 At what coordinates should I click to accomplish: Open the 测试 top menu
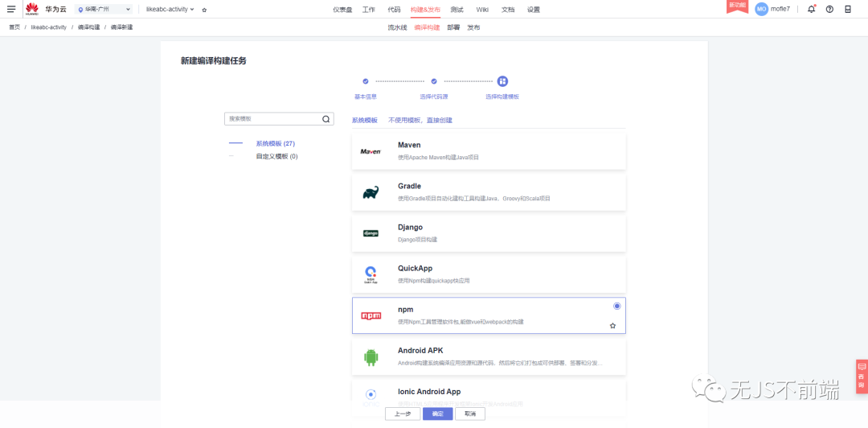coord(457,10)
